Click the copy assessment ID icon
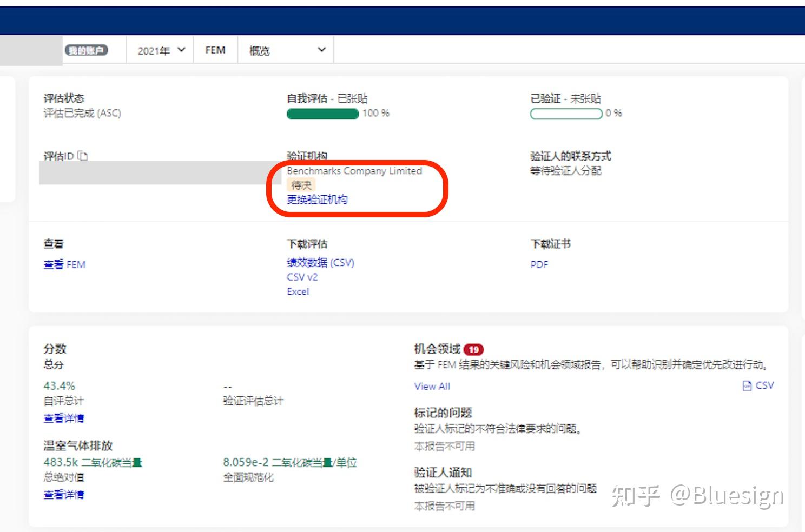This screenshot has width=805, height=532. pyautogui.click(x=82, y=156)
